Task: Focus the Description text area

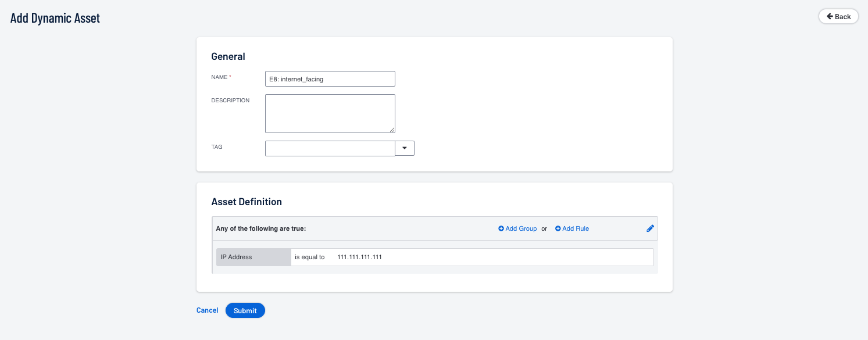Action: point(330,113)
